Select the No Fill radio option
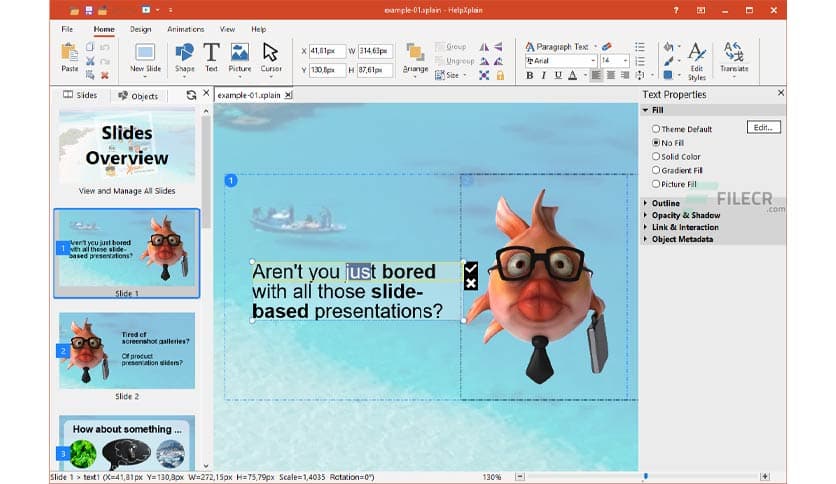This screenshot has width=836, height=484. pyautogui.click(x=656, y=143)
